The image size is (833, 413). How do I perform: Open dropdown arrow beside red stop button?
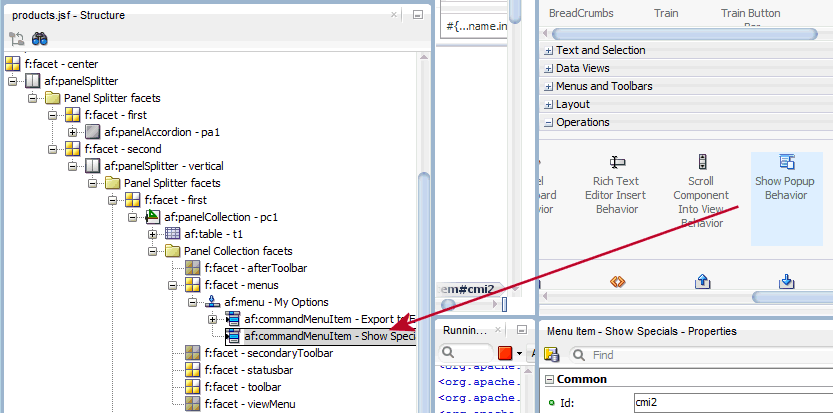[x=519, y=353]
